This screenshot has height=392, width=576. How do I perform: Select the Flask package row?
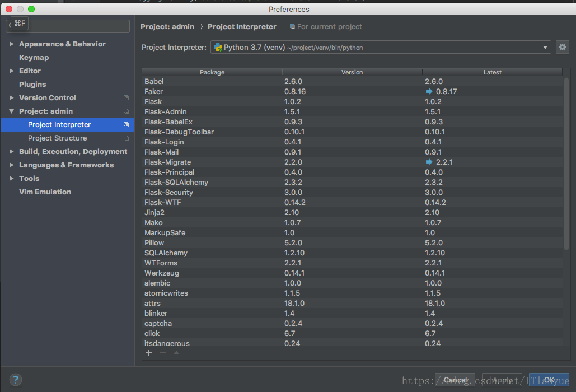tap(352, 101)
